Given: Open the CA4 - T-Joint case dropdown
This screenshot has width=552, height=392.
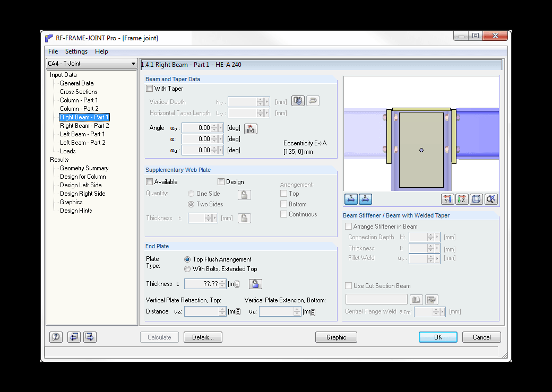Looking at the screenshot, I should tap(91, 64).
